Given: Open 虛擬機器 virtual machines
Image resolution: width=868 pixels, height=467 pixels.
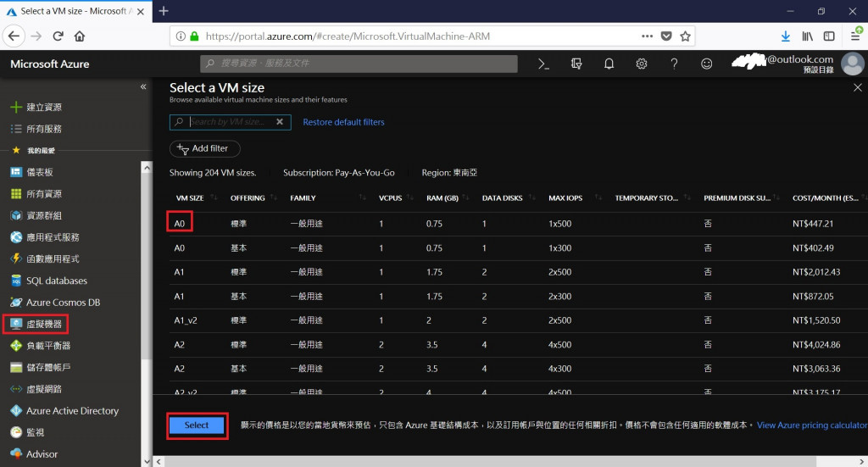Looking at the screenshot, I should pyautogui.click(x=36, y=324).
